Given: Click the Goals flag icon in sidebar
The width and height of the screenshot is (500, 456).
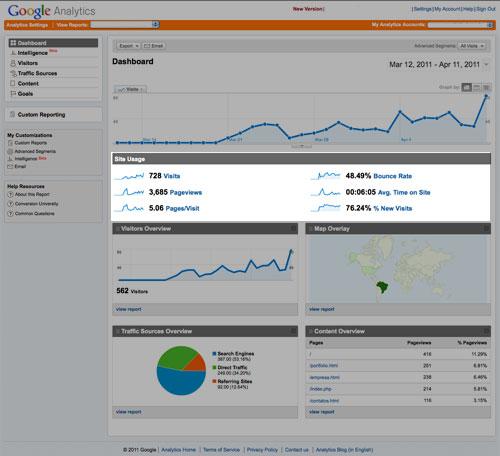Looking at the screenshot, I should [x=13, y=94].
